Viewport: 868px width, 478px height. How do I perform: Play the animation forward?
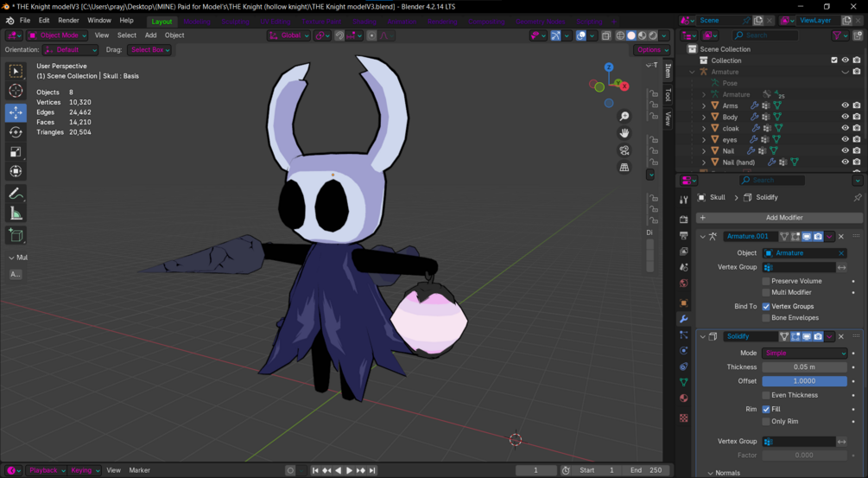[x=349, y=470]
